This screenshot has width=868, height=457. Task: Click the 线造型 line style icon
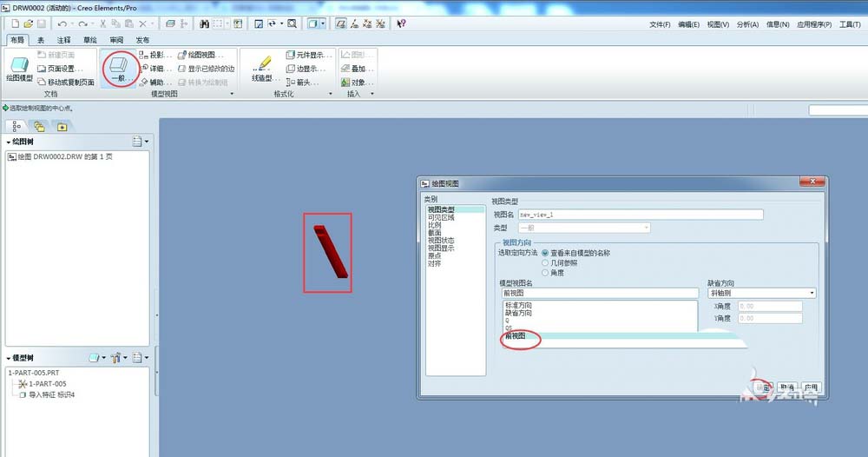(266, 69)
